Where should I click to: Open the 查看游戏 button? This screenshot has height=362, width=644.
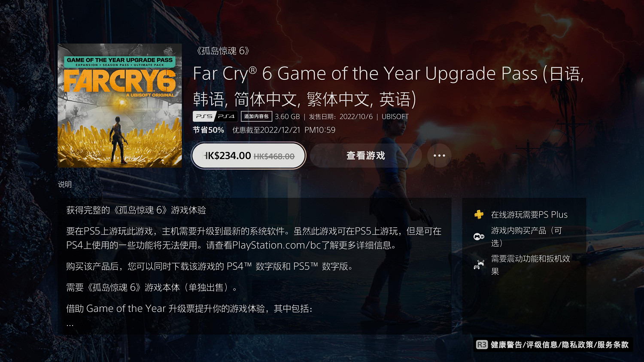point(366,156)
